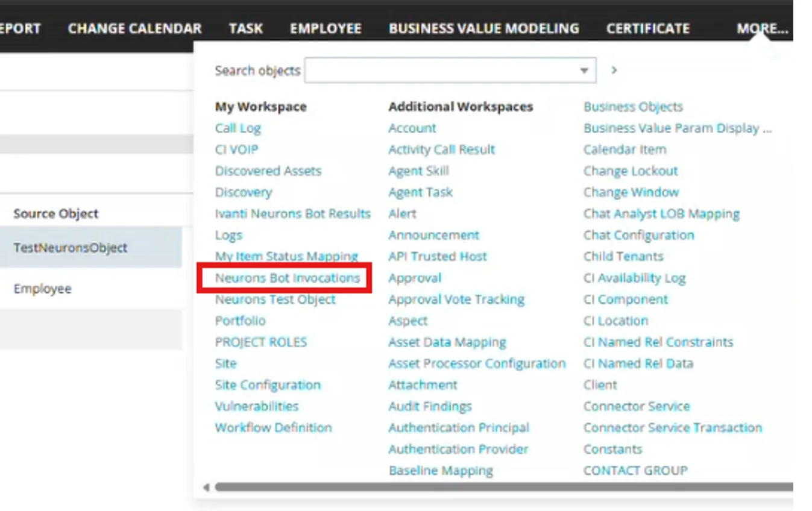Open the CI VOIP workspace
The image size is (812, 511).
pyautogui.click(x=236, y=149)
